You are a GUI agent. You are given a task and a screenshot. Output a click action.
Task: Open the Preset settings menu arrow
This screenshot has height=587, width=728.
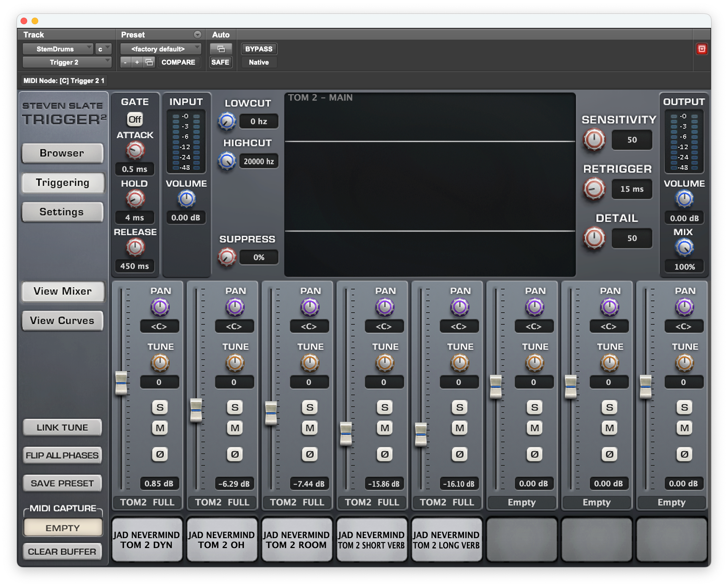tap(198, 35)
